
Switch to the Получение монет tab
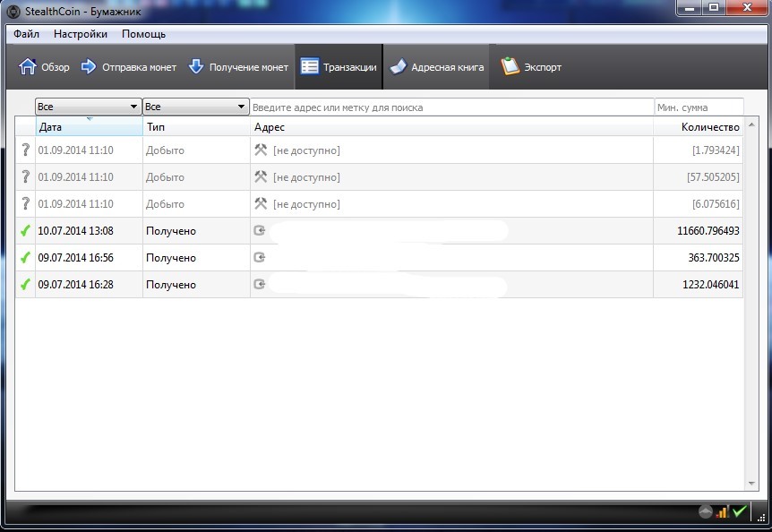238,67
